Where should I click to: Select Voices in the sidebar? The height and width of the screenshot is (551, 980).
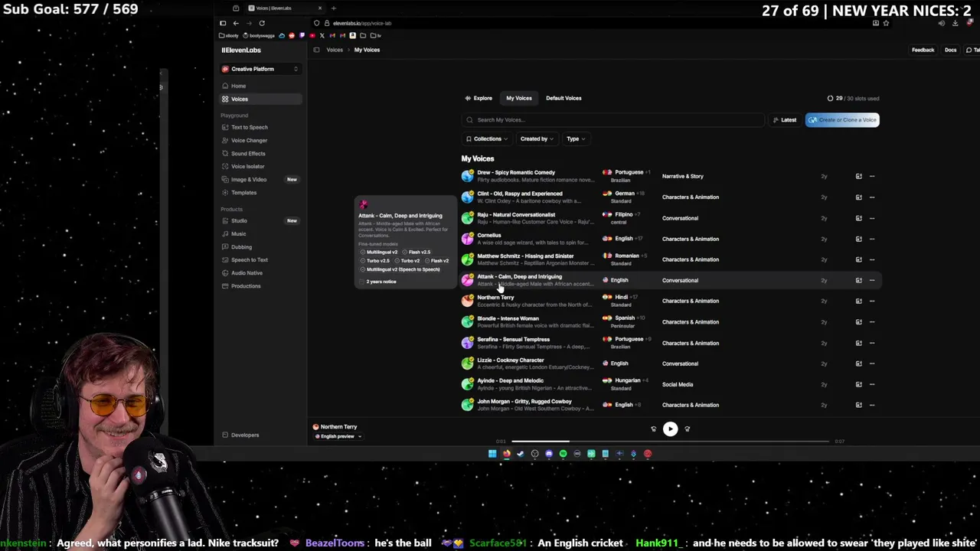pos(260,99)
